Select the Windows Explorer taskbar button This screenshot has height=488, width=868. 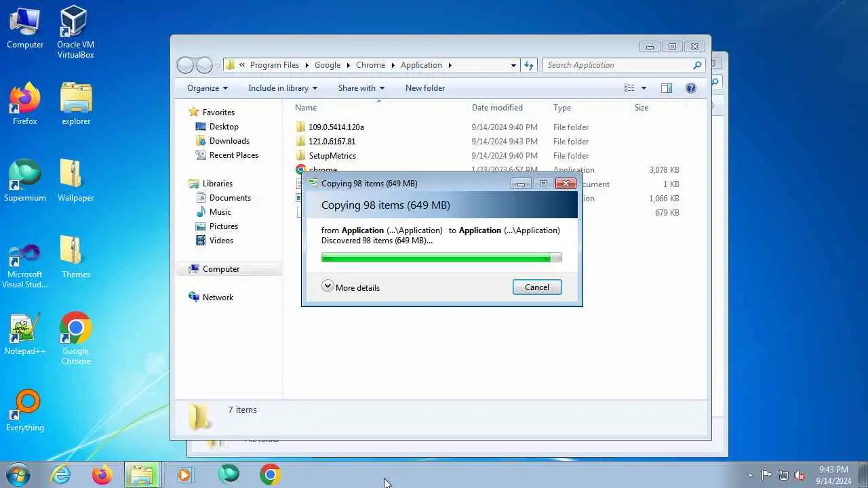click(x=142, y=474)
